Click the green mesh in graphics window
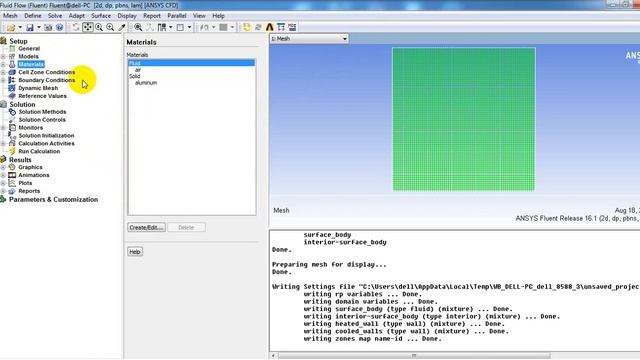Image resolution: width=640 pixels, height=360 pixels. click(x=464, y=119)
